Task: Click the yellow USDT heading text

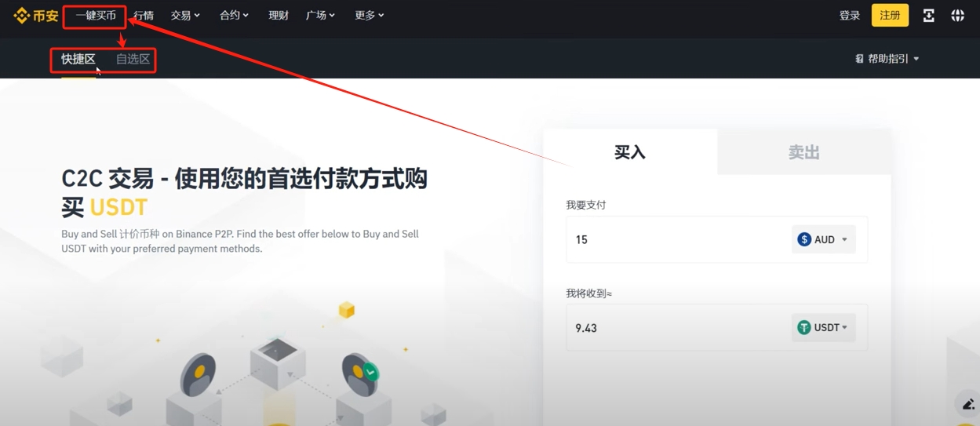Action: 118,207
